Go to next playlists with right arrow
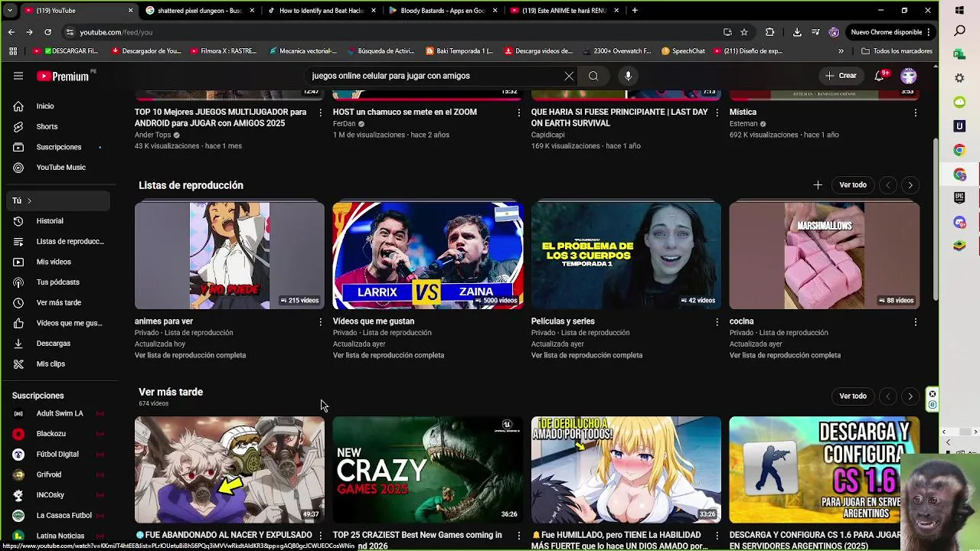The width and height of the screenshot is (980, 551). [910, 185]
